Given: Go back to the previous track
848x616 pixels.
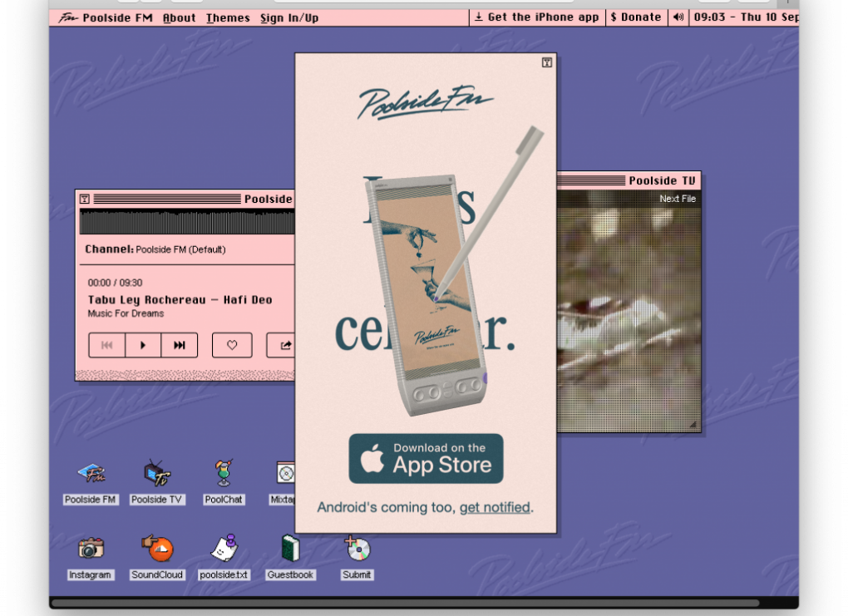Looking at the screenshot, I should pyautogui.click(x=107, y=345).
